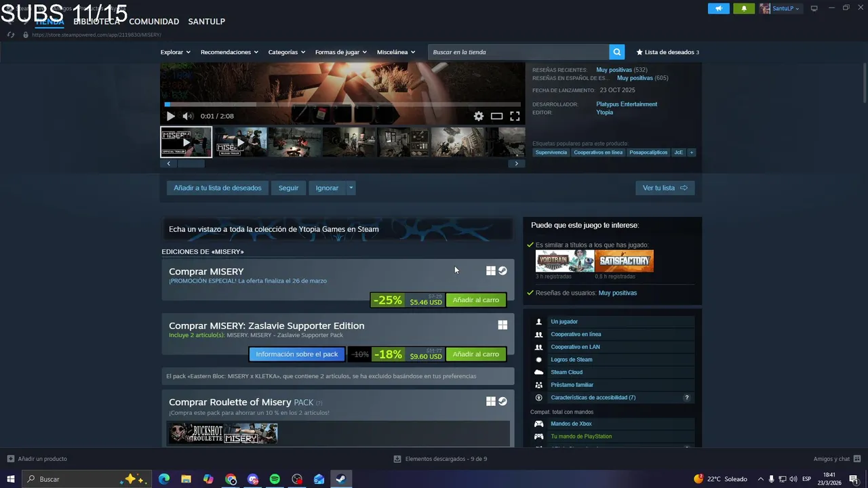Expand Formas de jugar menu
Image resolution: width=868 pixels, height=488 pixels.
pos(340,52)
